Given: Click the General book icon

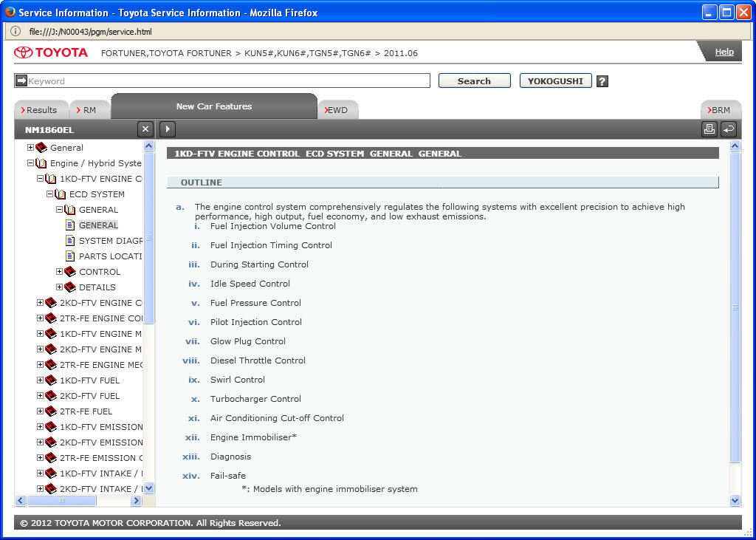Looking at the screenshot, I should (41, 148).
